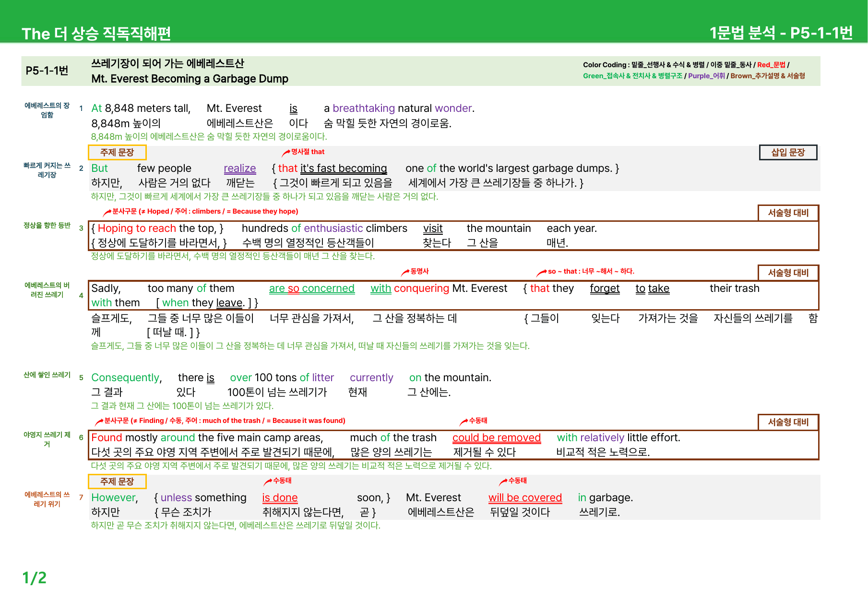Click the red phrase "Hoping to reach"

tap(137, 229)
